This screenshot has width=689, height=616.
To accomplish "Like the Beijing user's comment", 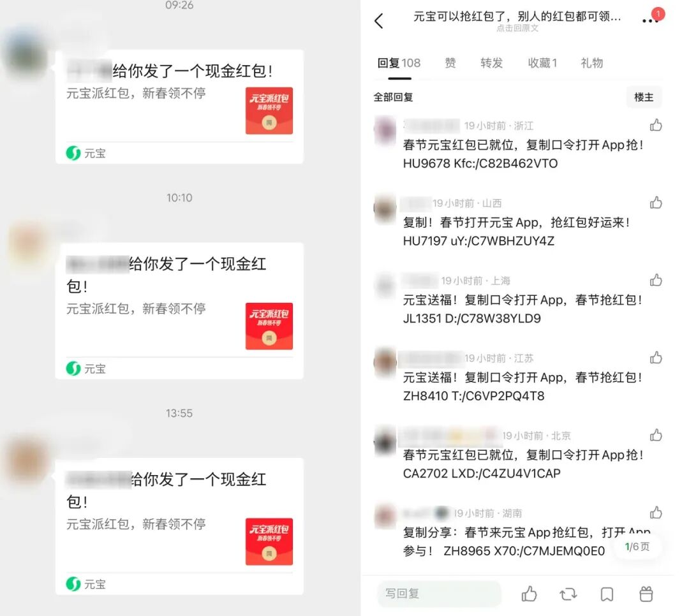I will (656, 435).
